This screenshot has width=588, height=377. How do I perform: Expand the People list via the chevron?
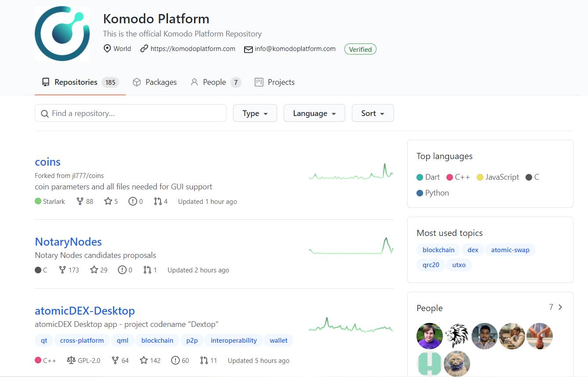click(560, 307)
